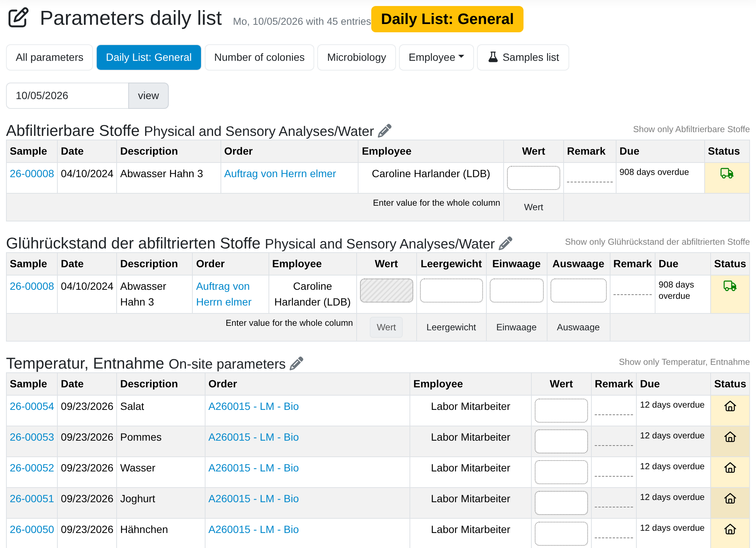Screen dimensions: 756x548
Task: Click the house status icon for Hähnchen row
Action: (x=730, y=529)
